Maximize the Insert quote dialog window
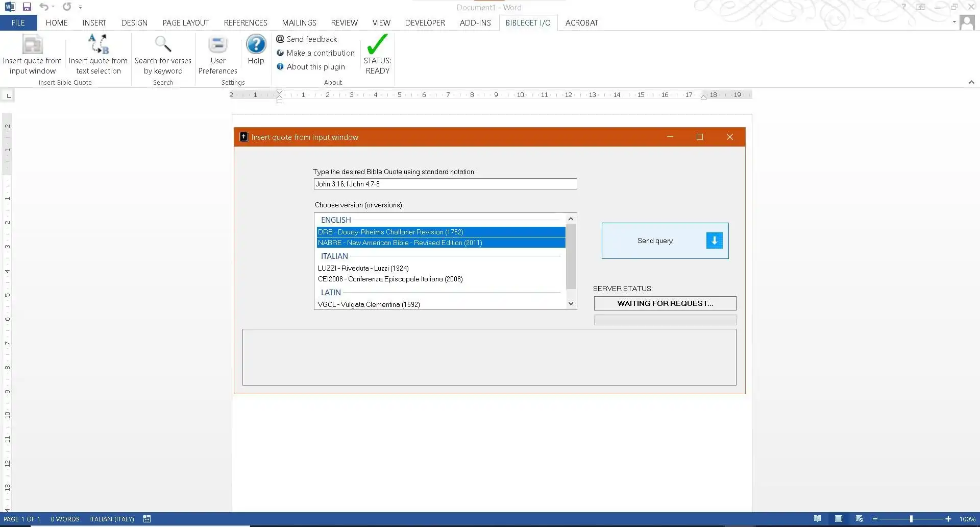The width and height of the screenshot is (980, 527). click(700, 137)
